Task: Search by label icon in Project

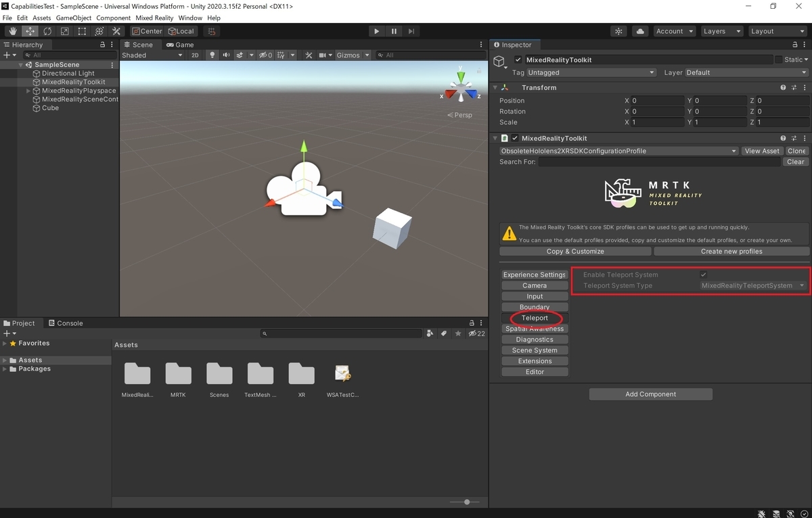Action: tap(444, 333)
